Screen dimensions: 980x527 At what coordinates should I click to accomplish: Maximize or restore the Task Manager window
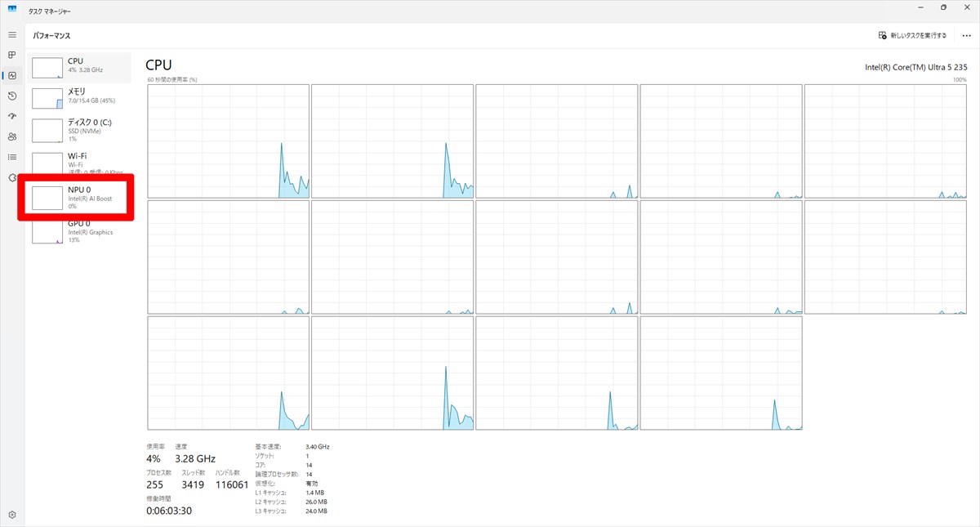pos(943,7)
